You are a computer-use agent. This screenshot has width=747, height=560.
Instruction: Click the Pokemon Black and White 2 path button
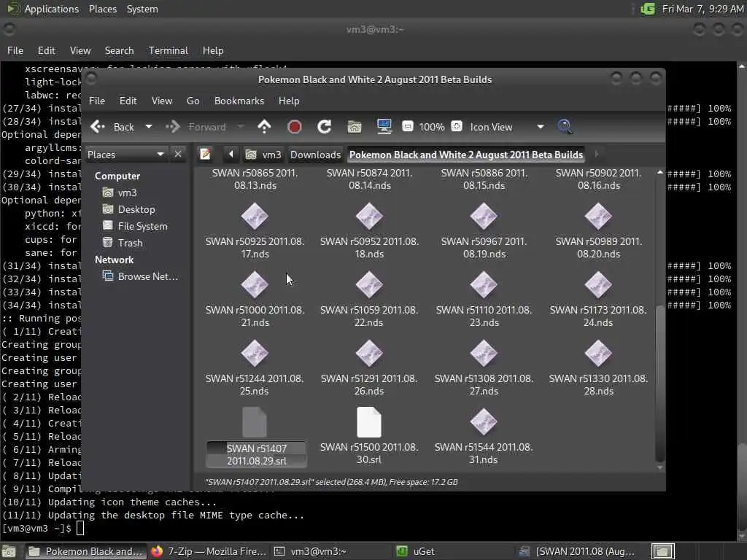pos(466,155)
